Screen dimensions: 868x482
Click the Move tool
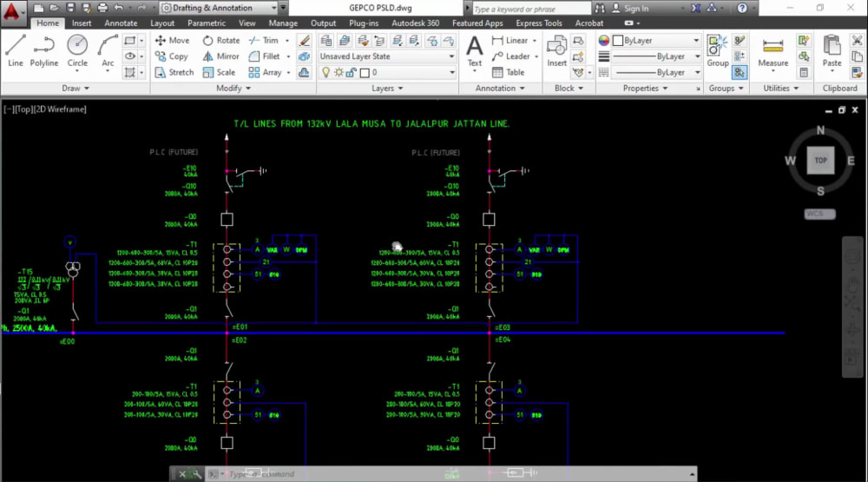click(x=172, y=41)
